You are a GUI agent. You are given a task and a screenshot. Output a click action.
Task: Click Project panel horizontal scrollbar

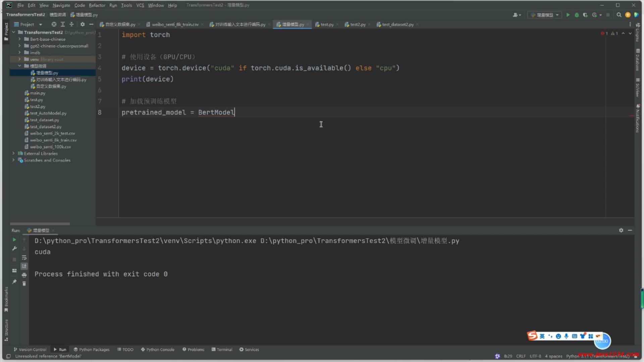[40, 224]
